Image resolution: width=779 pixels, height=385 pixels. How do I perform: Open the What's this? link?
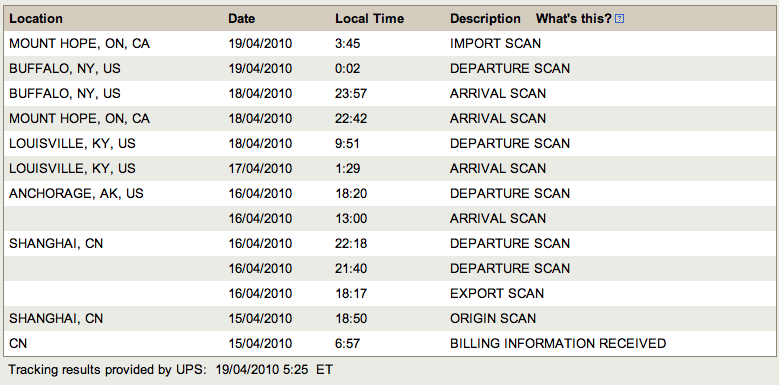pyautogui.click(x=573, y=19)
